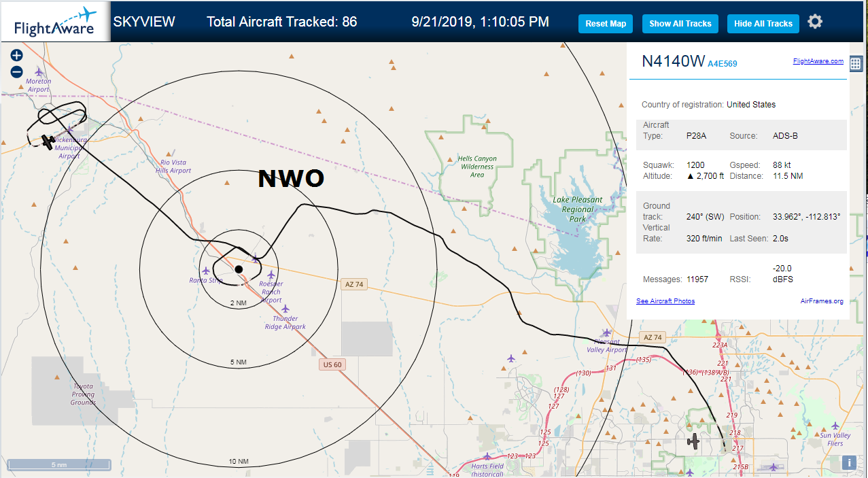Click the Ranta Strip airport icon
Screen dimensions: 868x478
point(206,271)
